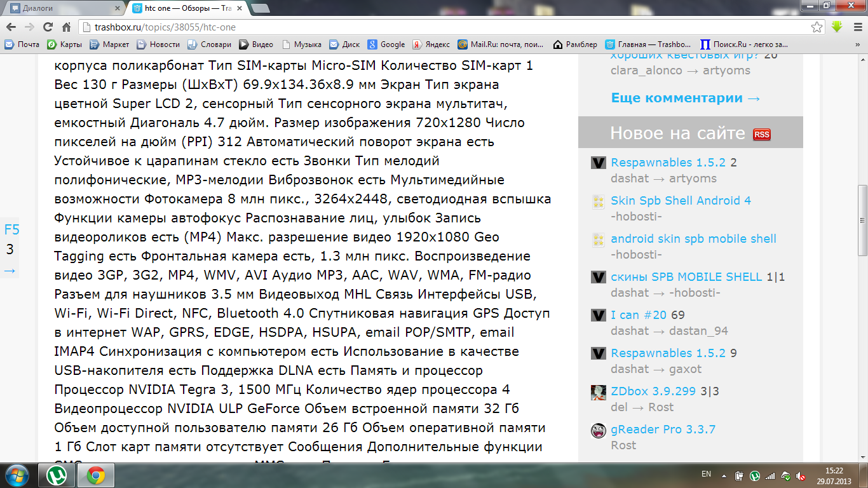868x488 pixels.
Task: Open the Google bookmark
Action: pyautogui.click(x=386, y=44)
